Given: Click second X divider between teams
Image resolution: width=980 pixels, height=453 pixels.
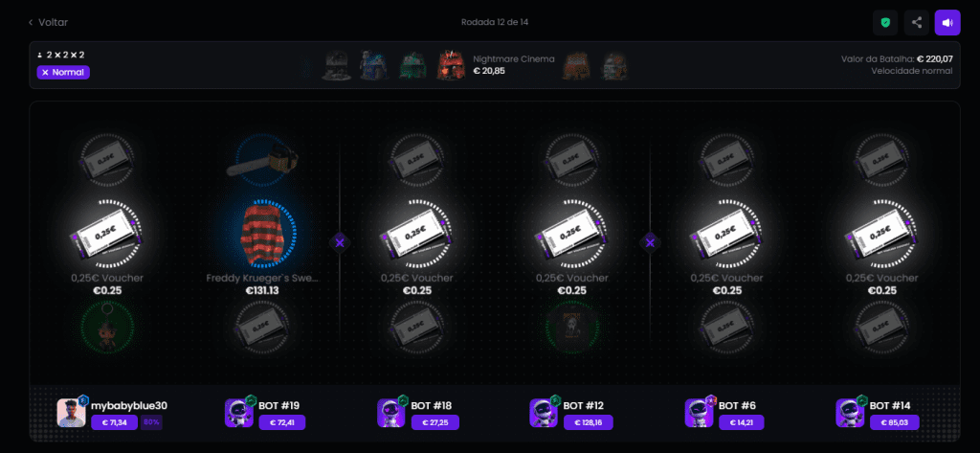Looking at the screenshot, I should 650,242.
